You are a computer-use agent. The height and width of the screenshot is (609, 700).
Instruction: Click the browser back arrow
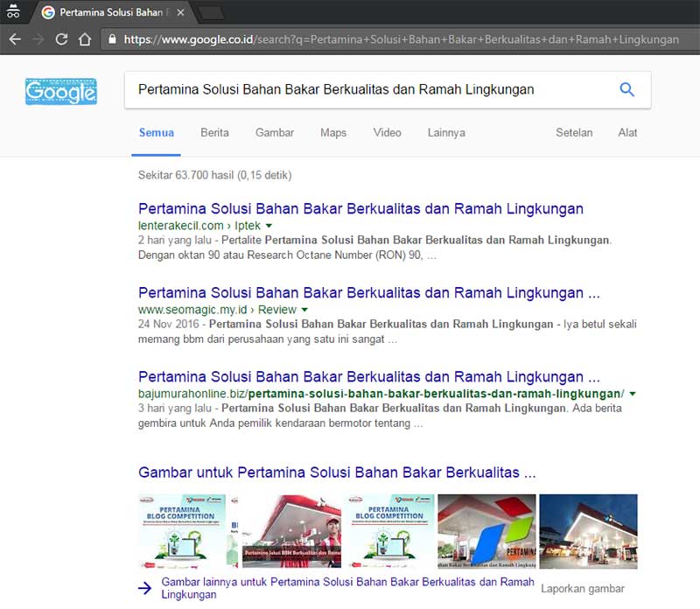tap(15, 39)
